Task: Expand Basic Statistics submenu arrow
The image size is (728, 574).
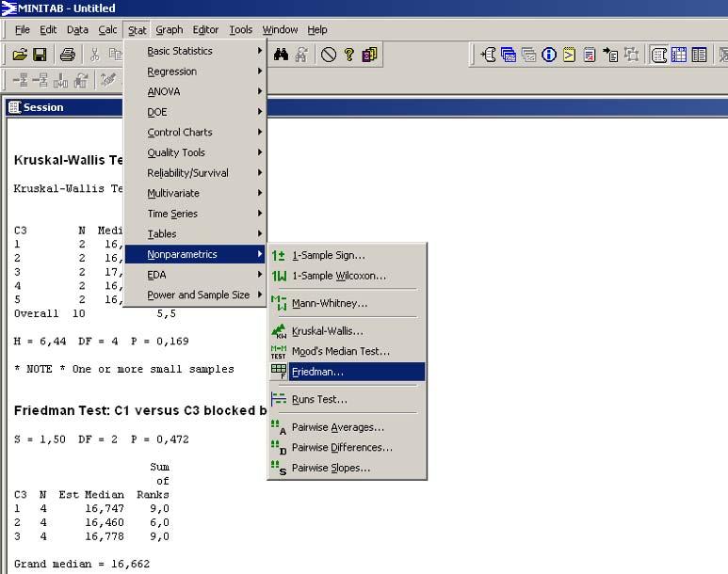Action: coord(260,51)
